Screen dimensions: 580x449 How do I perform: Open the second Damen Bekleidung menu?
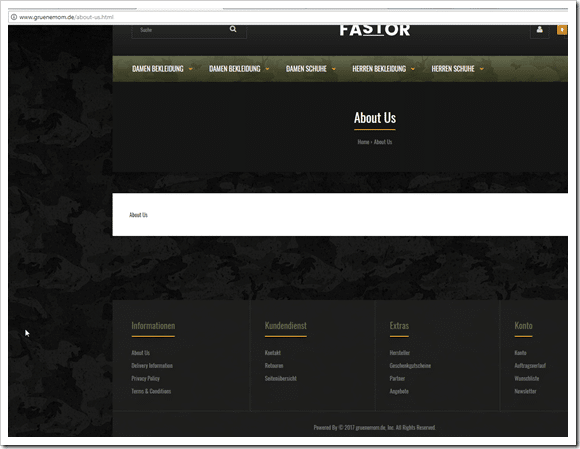pos(235,69)
